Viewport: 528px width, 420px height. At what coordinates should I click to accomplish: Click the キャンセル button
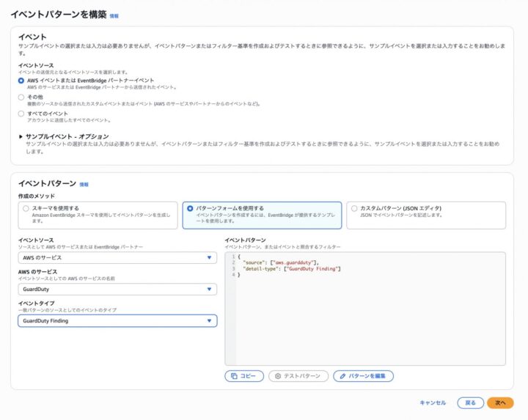tap(433, 402)
